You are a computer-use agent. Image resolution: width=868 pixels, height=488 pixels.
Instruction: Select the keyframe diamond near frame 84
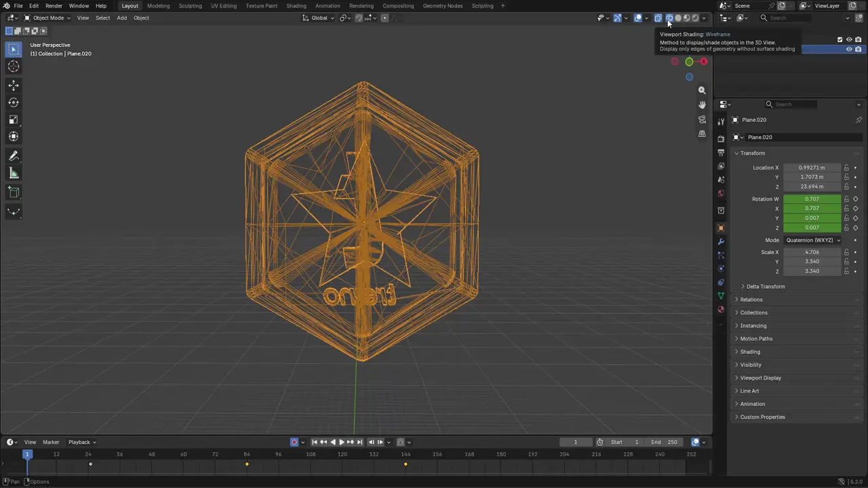[x=247, y=464]
